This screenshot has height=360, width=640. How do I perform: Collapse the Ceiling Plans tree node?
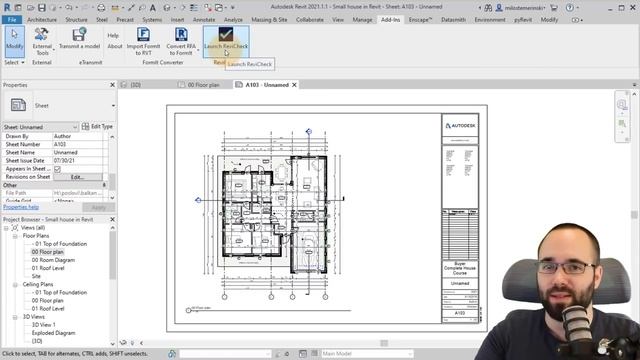15,284
